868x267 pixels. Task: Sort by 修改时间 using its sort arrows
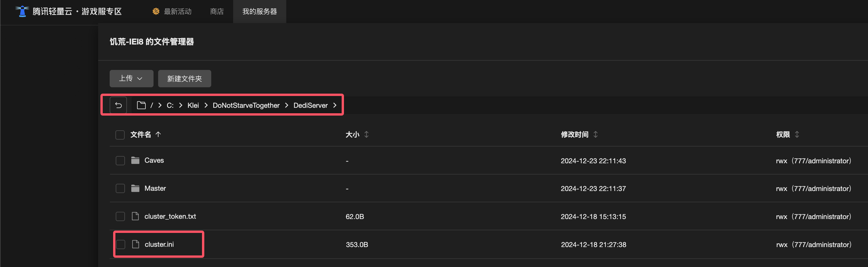[595, 134]
